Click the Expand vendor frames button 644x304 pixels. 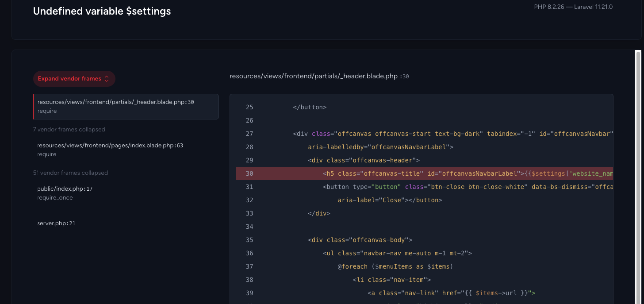(x=74, y=79)
